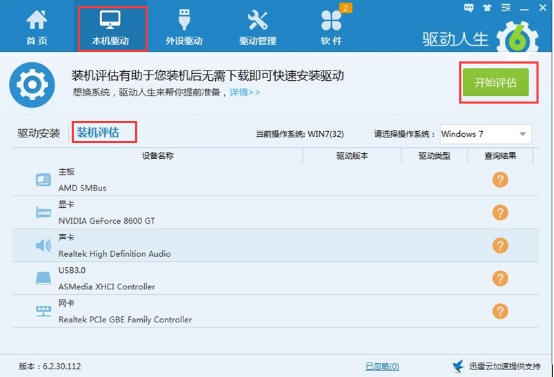This screenshot has width=554, height=377.
Task: Click the 开始评估 green button
Action: [x=496, y=82]
